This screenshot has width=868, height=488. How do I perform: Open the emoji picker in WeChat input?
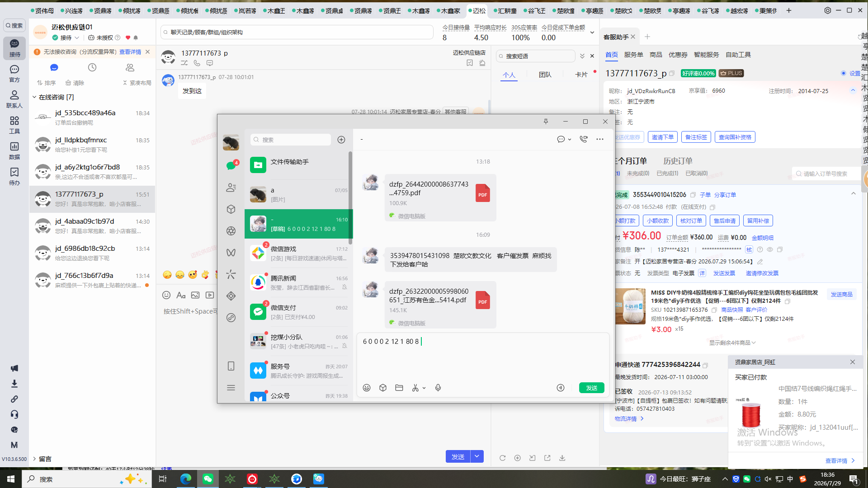point(367,388)
